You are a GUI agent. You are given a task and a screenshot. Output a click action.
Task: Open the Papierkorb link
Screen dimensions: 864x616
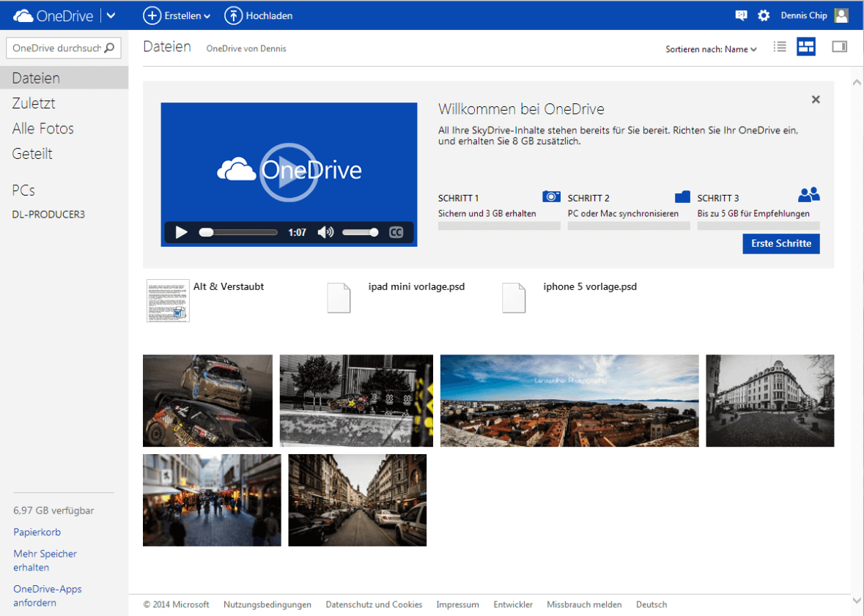click(37, 532)
